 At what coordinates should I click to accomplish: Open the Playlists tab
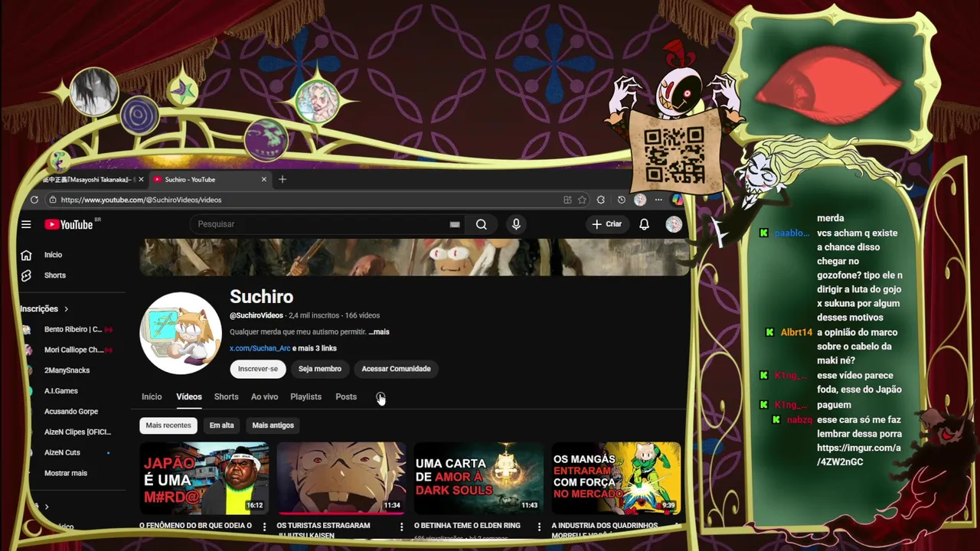tap(305, 396)
